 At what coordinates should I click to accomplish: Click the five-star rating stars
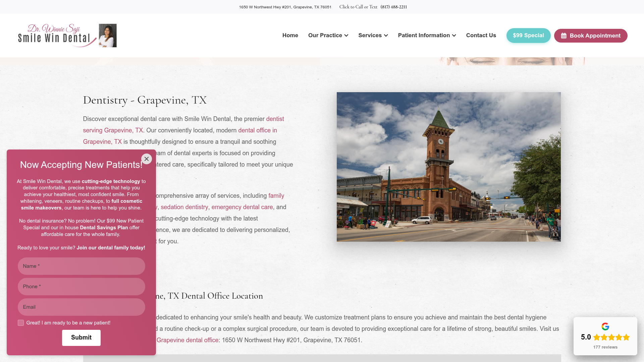pos(611,337)
